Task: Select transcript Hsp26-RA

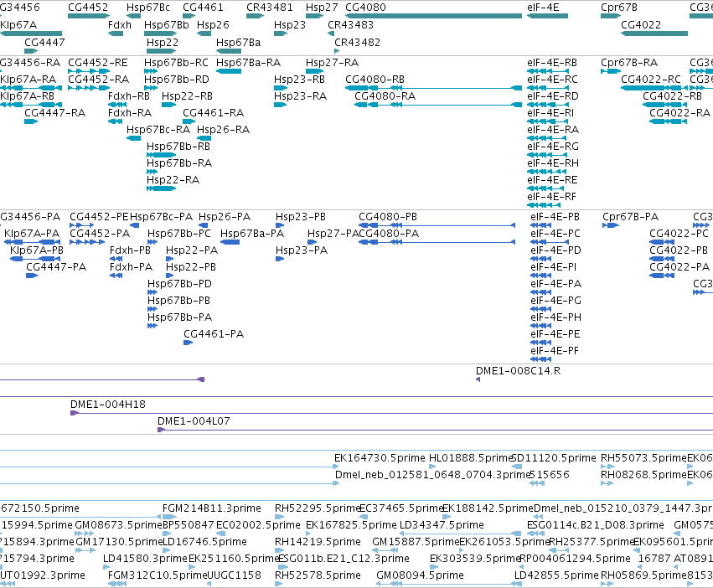Action: (223, 130)
